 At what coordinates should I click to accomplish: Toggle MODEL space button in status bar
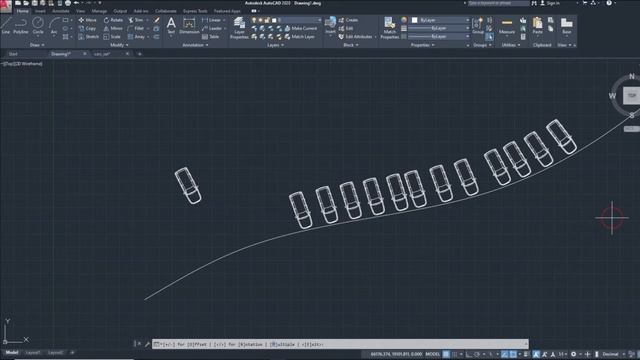point(433,354)
